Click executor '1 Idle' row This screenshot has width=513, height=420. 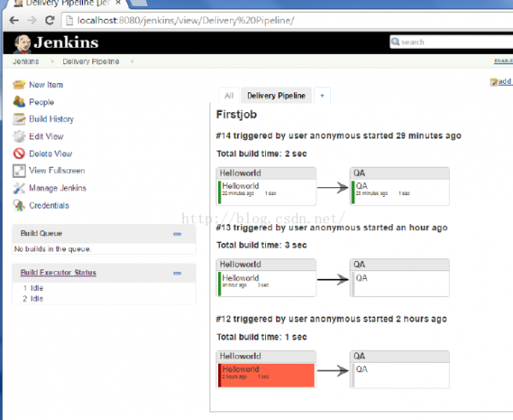[33, 288]
